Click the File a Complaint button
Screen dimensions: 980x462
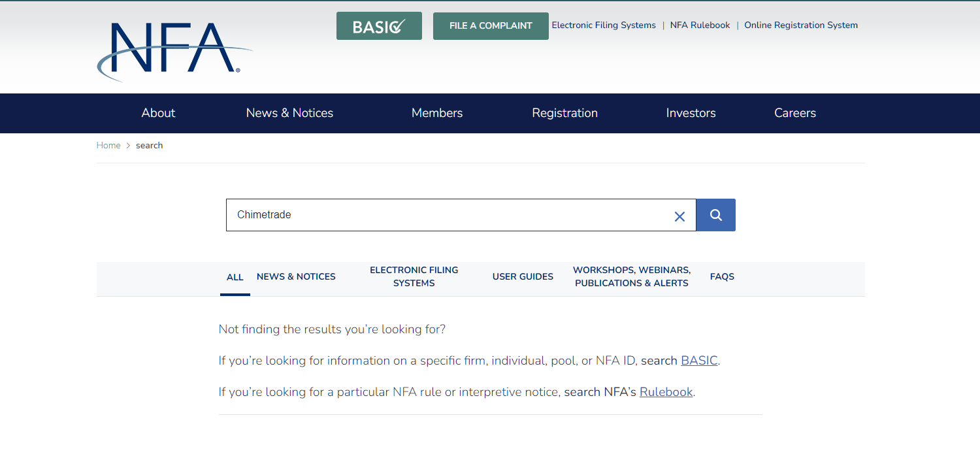(x=491, y=26)
